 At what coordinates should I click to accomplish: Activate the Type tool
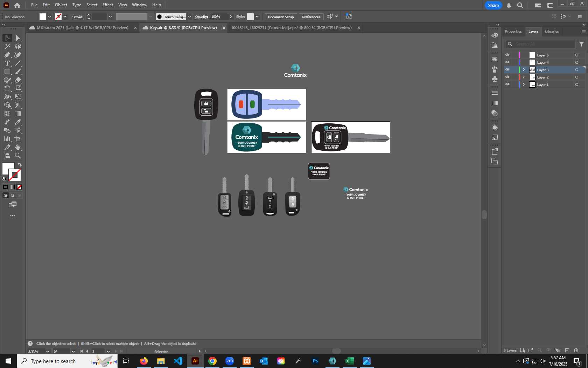point(7,63)
